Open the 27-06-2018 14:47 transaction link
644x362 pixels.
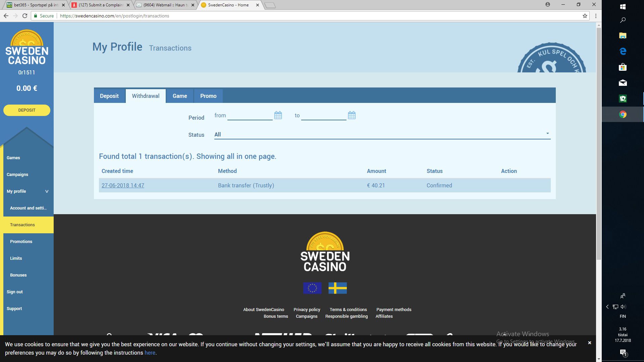pos(123,185)
